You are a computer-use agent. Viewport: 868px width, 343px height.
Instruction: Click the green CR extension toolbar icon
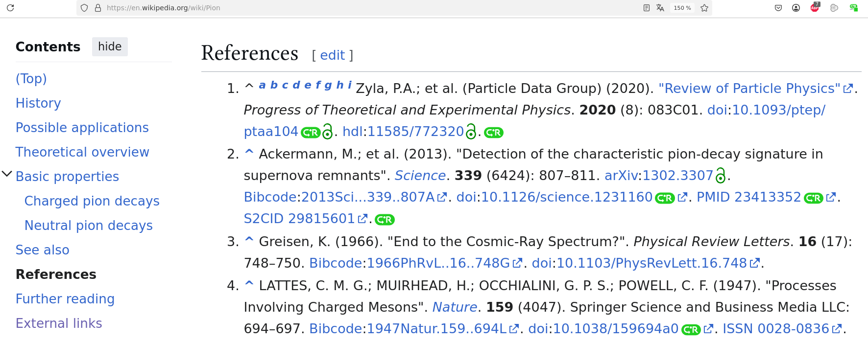(x=854, y=8)
